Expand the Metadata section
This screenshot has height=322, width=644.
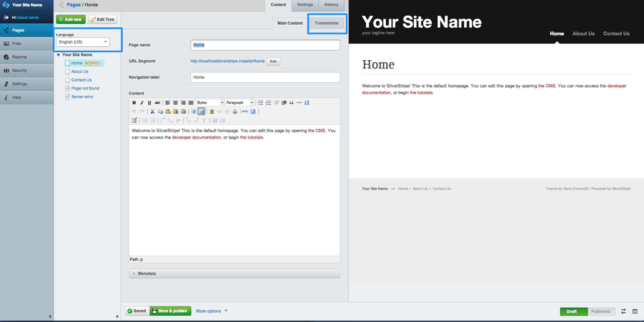pos(147,273)
